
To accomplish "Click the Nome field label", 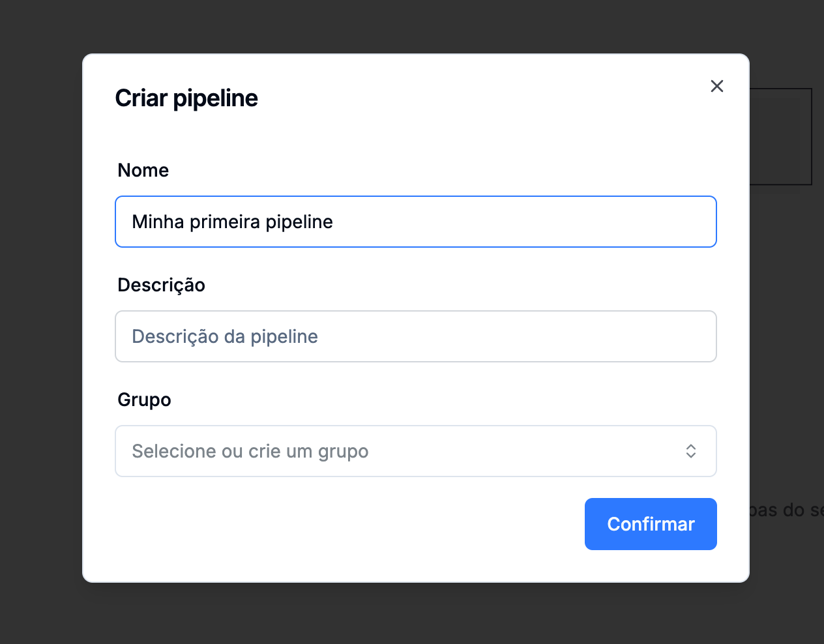I will (x=143, y=170).
